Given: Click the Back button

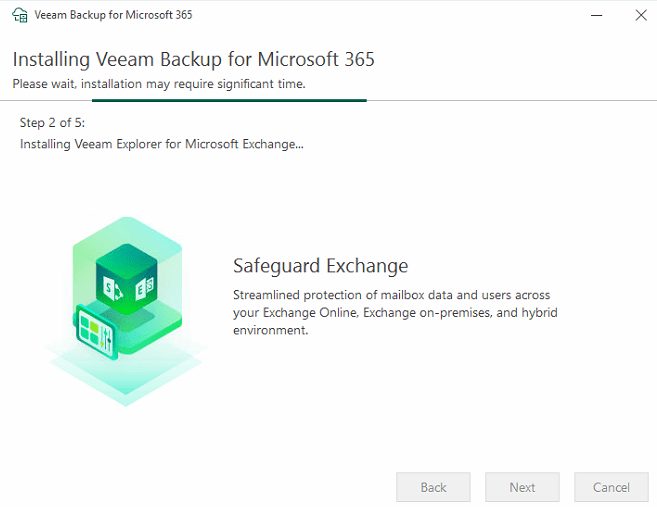Looking at the screenshot, I should click(x=433, y=487).
